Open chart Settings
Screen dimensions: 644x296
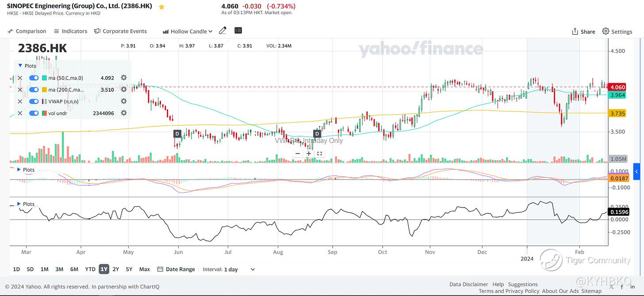tap(617, 31)
